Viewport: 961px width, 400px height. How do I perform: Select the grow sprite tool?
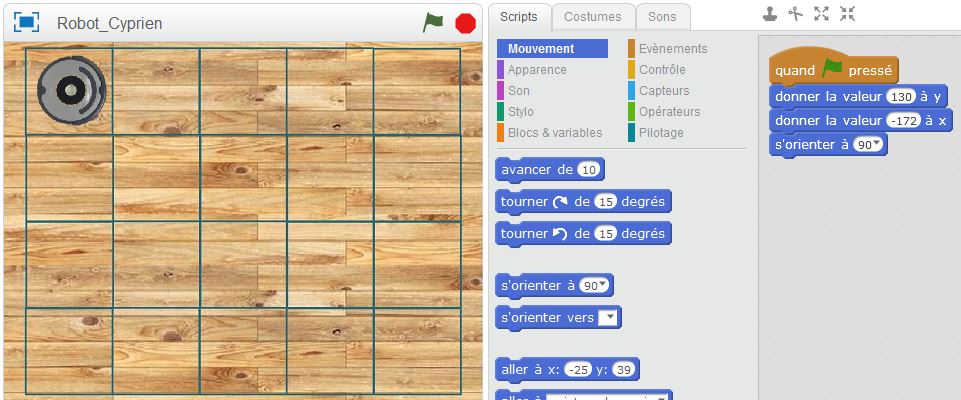coord(822,14)
